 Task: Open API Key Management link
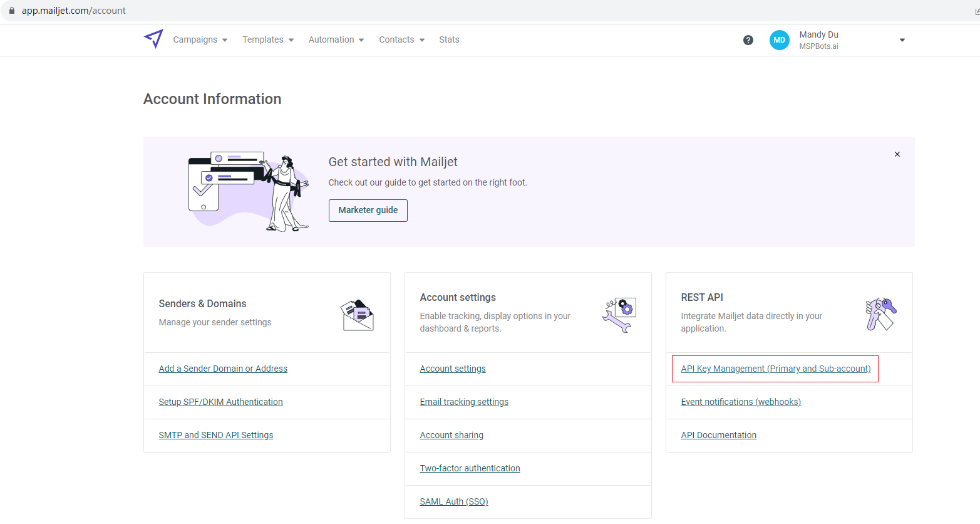pos(775,369)
